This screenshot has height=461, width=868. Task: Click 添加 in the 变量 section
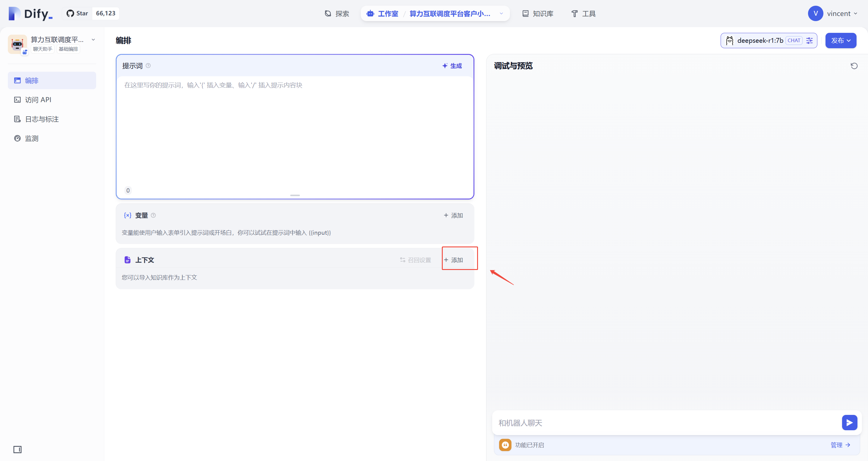tap(454, 215)
